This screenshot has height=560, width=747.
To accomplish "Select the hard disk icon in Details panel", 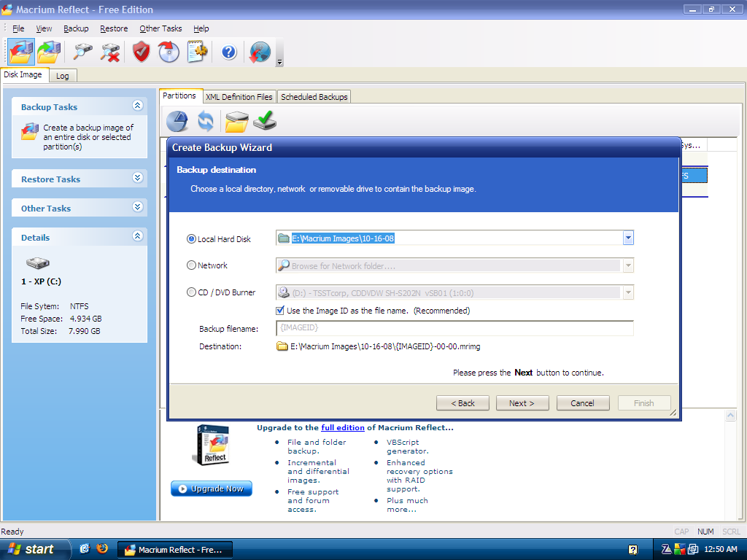I will pyautogui.click(x=38, y=262).
